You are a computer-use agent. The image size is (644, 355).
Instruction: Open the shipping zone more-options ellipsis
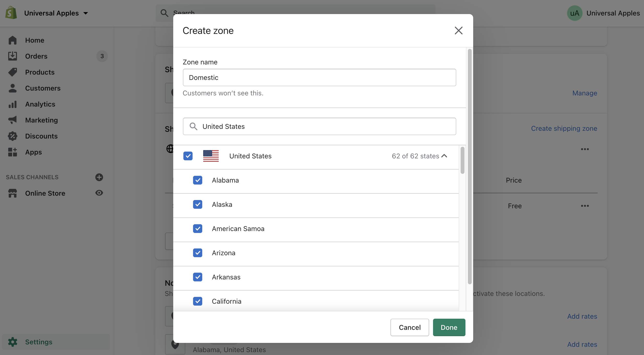585,149
